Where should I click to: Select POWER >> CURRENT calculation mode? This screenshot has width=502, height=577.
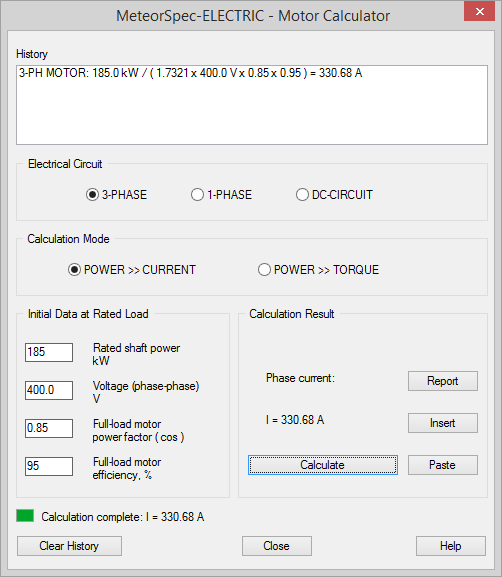132,270
